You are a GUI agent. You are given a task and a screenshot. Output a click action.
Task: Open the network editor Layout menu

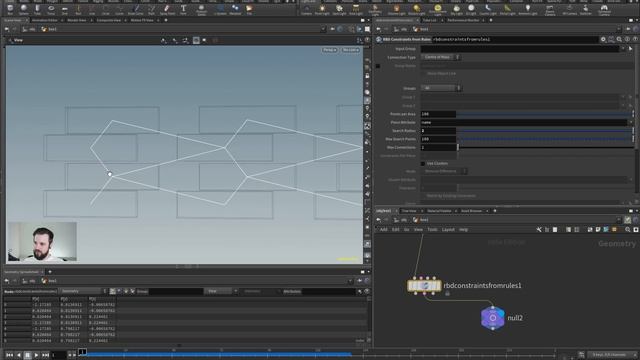pos(448,230)
